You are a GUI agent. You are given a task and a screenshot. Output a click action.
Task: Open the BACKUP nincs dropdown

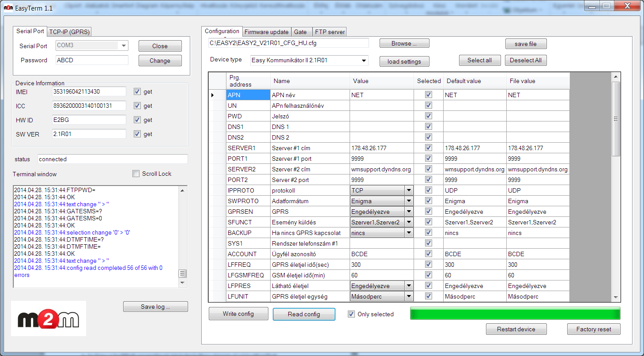[x=409, y=233]
